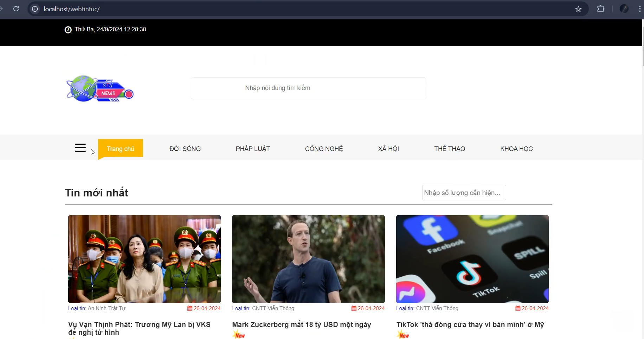Click the Nhập số lượng cần hiện input
This screenshot has height=339, width=644.
coord(464,193)
